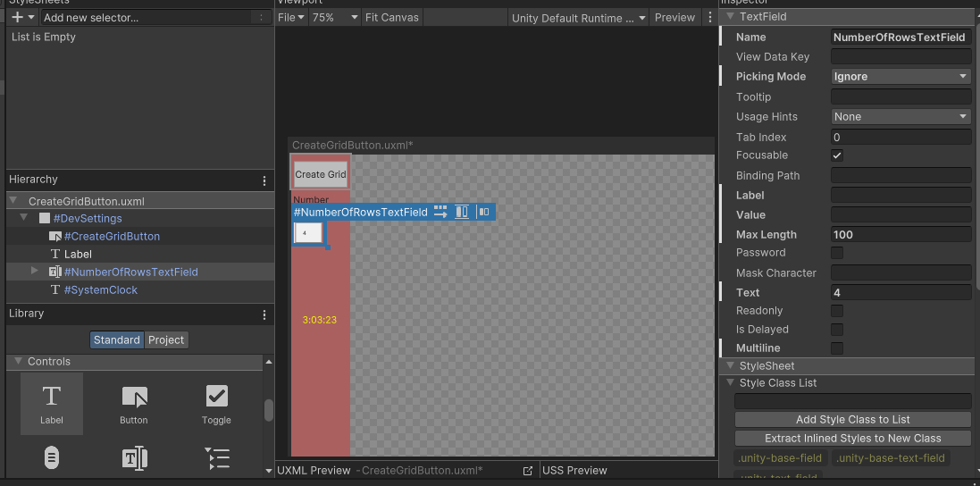Click the Tab Index input field
980x486 pixels.
tap(900, 137)
